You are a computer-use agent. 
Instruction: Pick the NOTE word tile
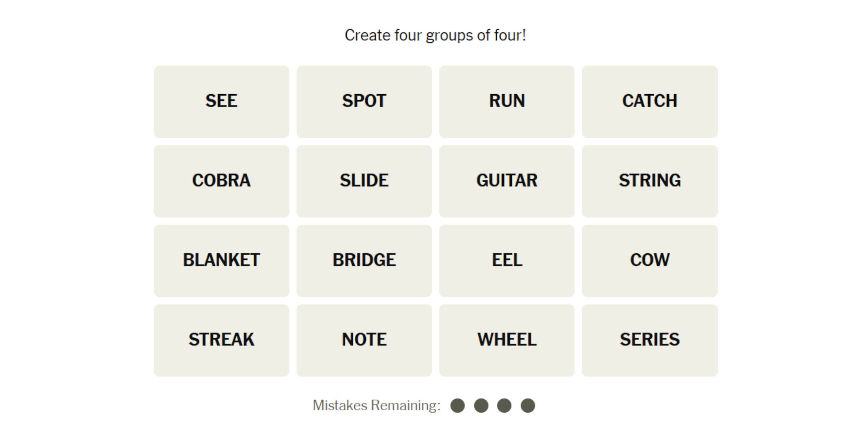pyautogui.click(x=364, y=340)
